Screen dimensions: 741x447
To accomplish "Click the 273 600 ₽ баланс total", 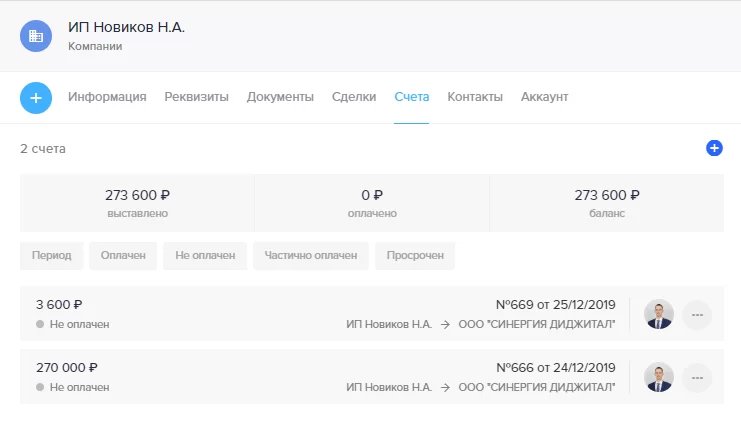I will (x=607, y=203).
